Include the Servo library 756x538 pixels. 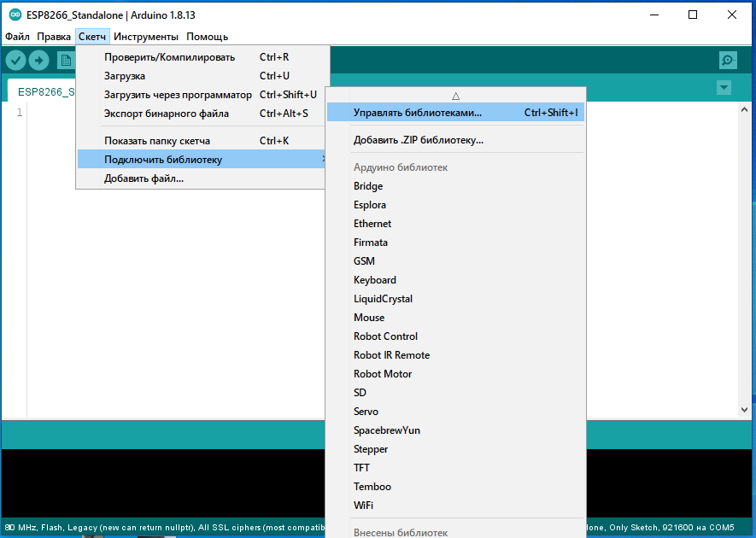click(366, 412)
